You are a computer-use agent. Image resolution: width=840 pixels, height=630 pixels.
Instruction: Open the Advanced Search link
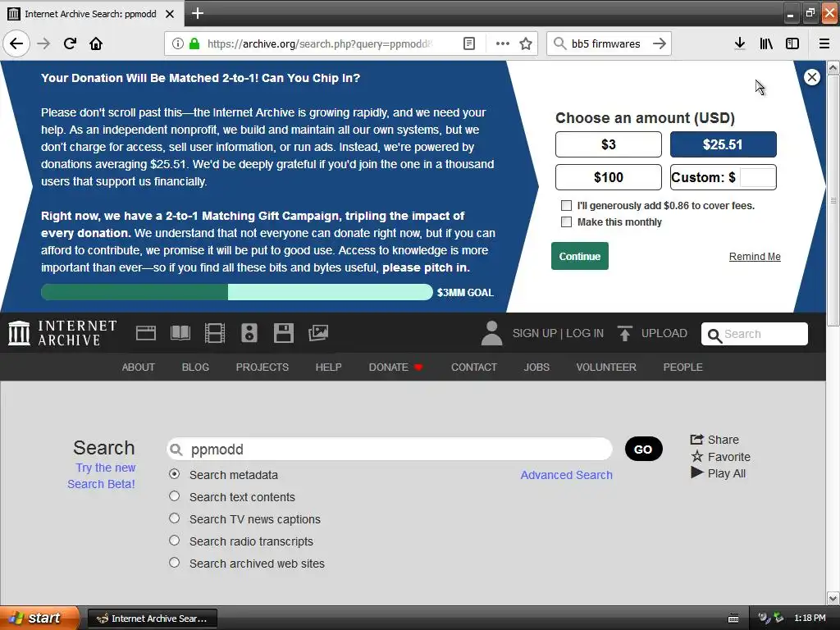tap(566, 475)
